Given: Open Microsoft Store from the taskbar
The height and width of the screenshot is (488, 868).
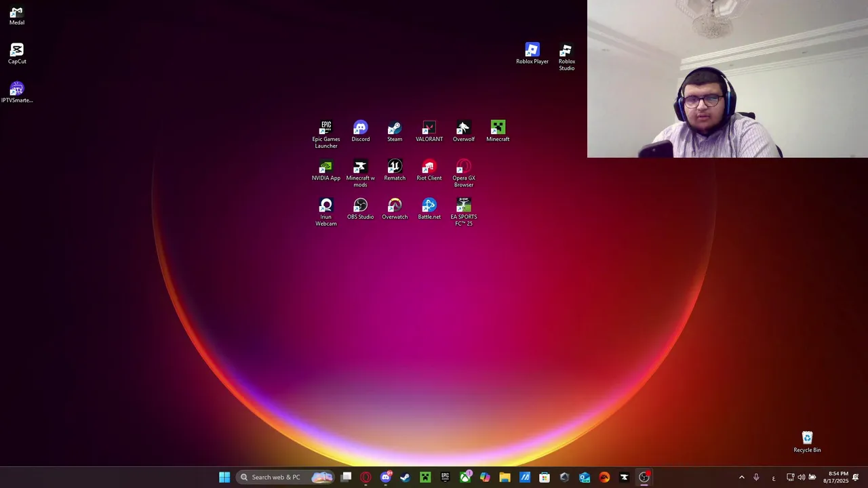Looking at the screenshot, I should (545, 477).
